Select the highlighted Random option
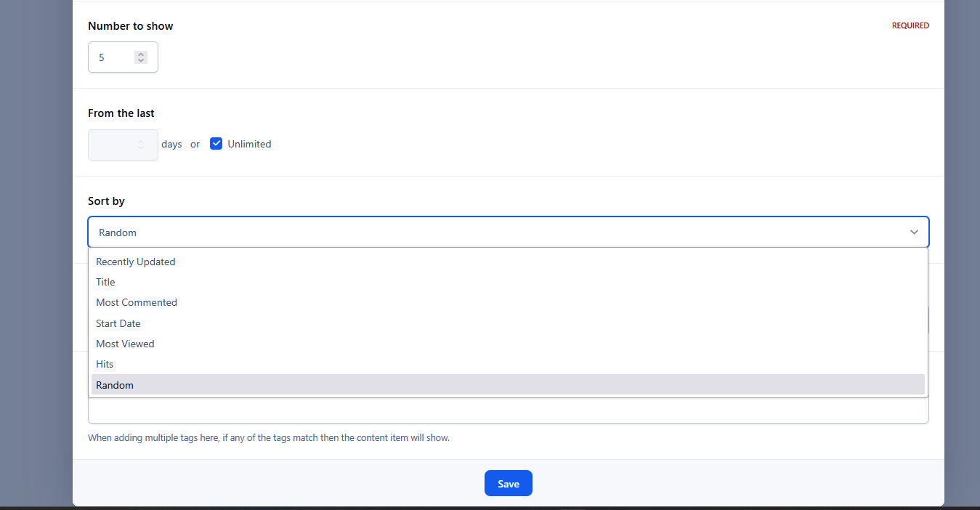980x510 pixels. pyautogui.click(x=508, y=385)
